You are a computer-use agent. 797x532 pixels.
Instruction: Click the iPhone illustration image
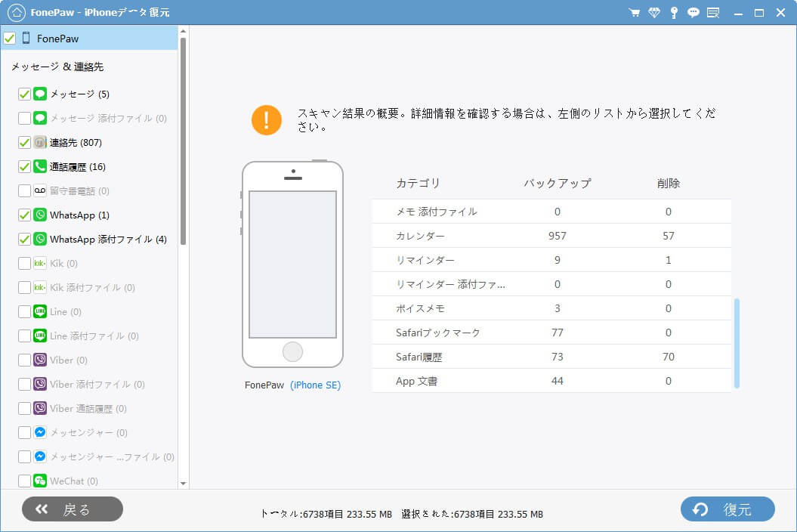(x=293, y=264)
